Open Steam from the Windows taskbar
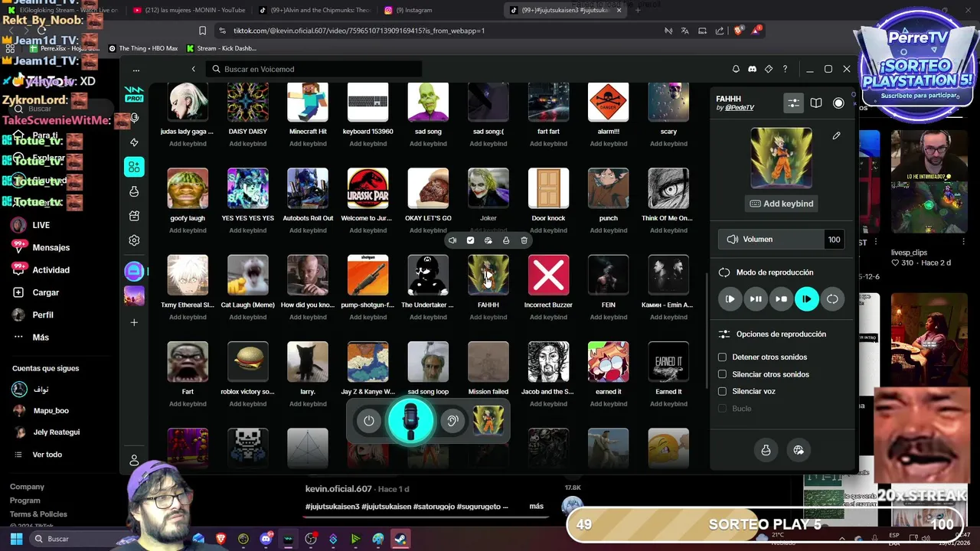980x551 pixels. [x=400, y=539]
